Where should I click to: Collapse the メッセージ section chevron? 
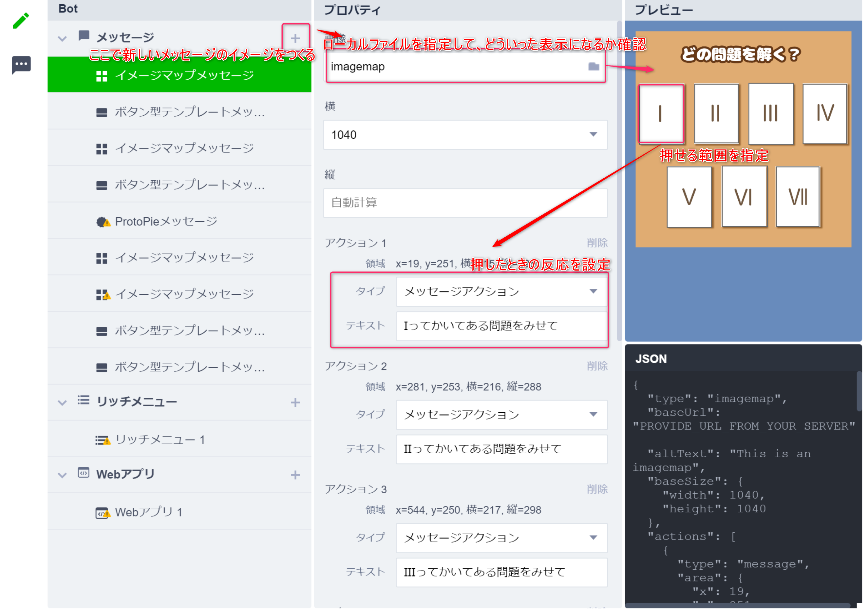pos(62,39)
